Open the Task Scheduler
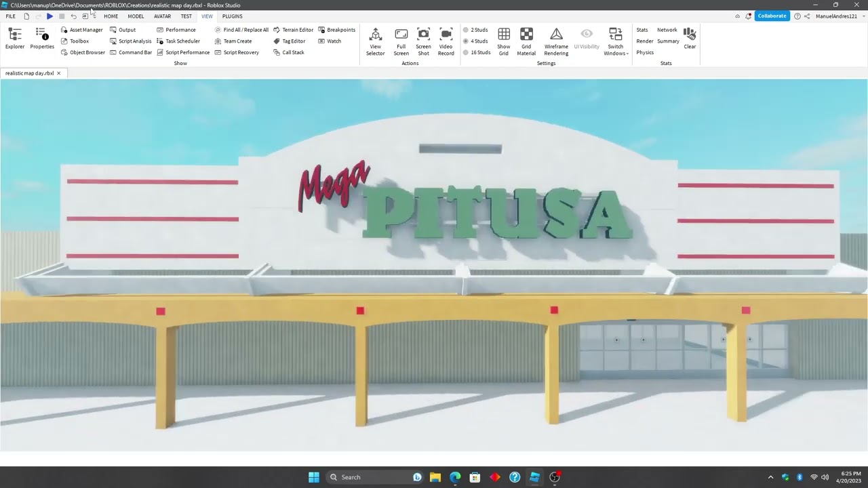Viewport: 868px width, 488px height. 178,41
